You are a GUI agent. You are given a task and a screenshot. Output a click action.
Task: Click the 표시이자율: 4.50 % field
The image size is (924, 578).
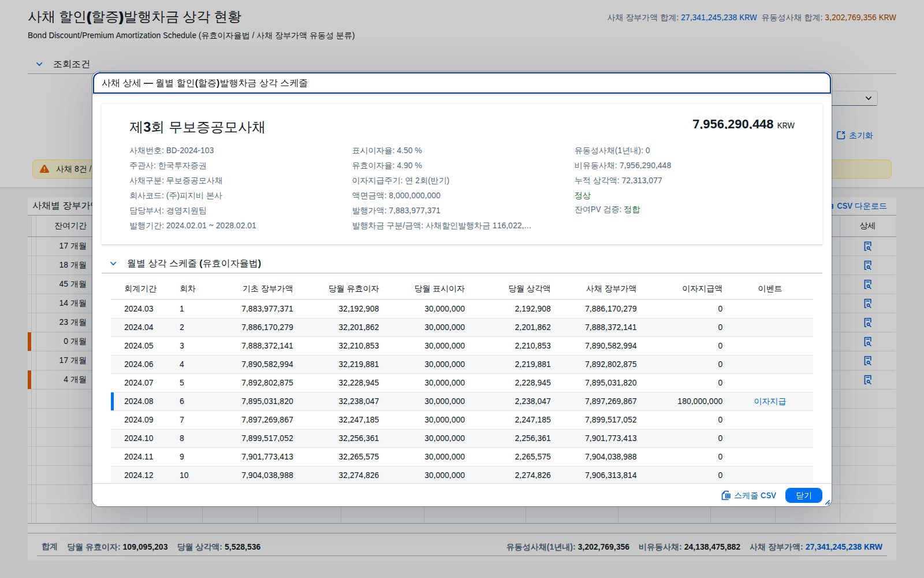pos(387,150)
